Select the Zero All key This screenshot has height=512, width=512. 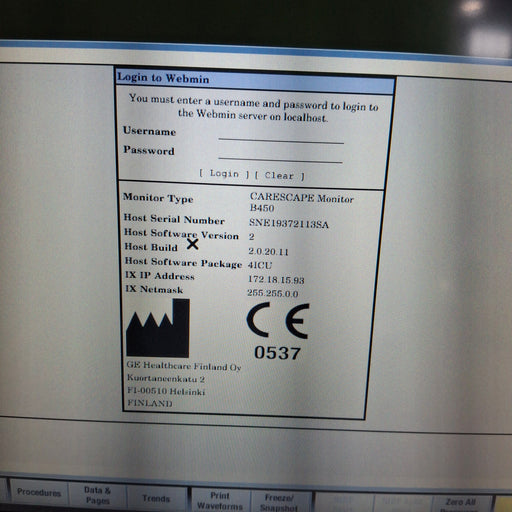(460, 504)
